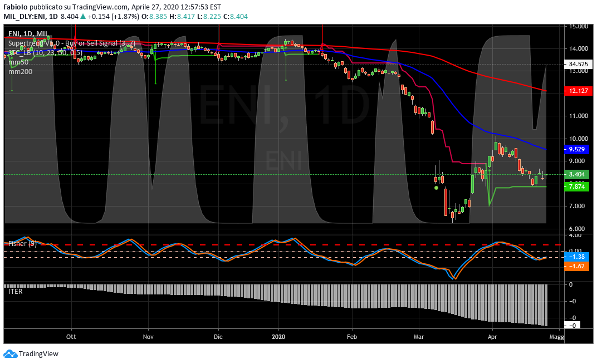Click the blue 9.529 mm50 price tag
Screen dimensions: 597x364
point(576,149)
